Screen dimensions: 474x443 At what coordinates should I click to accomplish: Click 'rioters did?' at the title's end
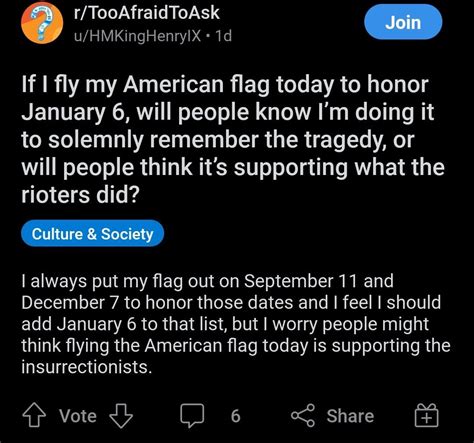[80, 194]
